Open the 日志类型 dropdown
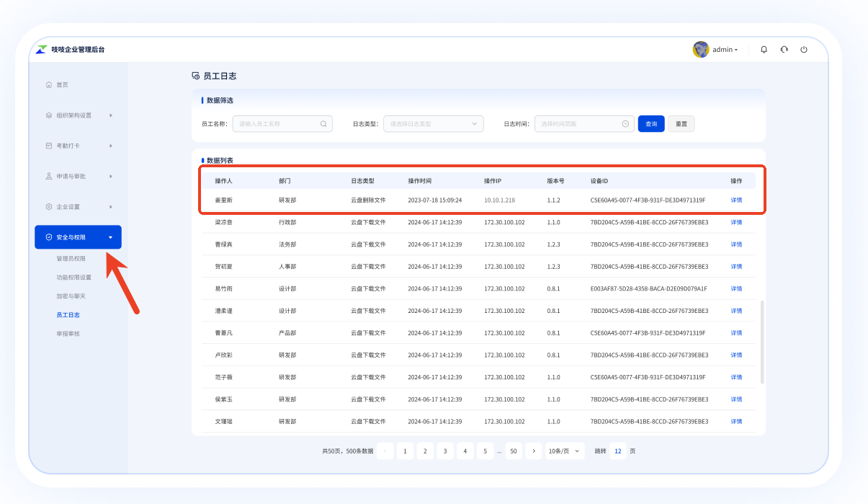Image resolution: width=868 pixels, height=504 pixels. (433, 123)
